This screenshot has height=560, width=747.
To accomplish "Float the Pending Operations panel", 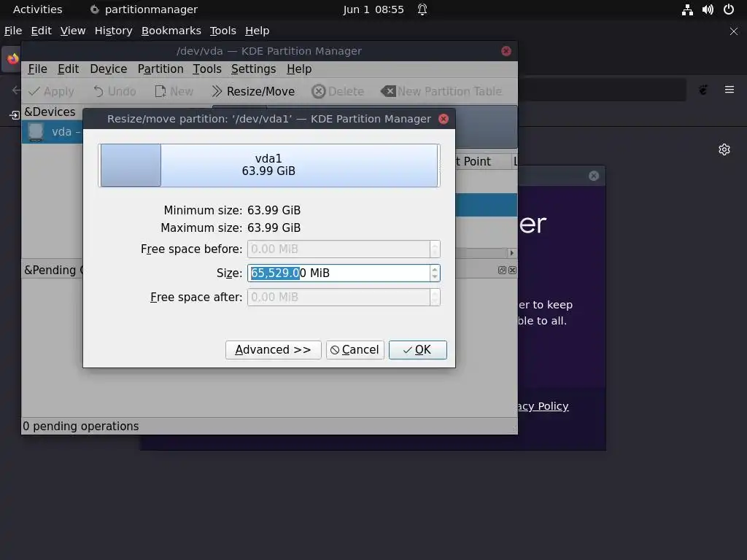I will [x=502, y=270].
